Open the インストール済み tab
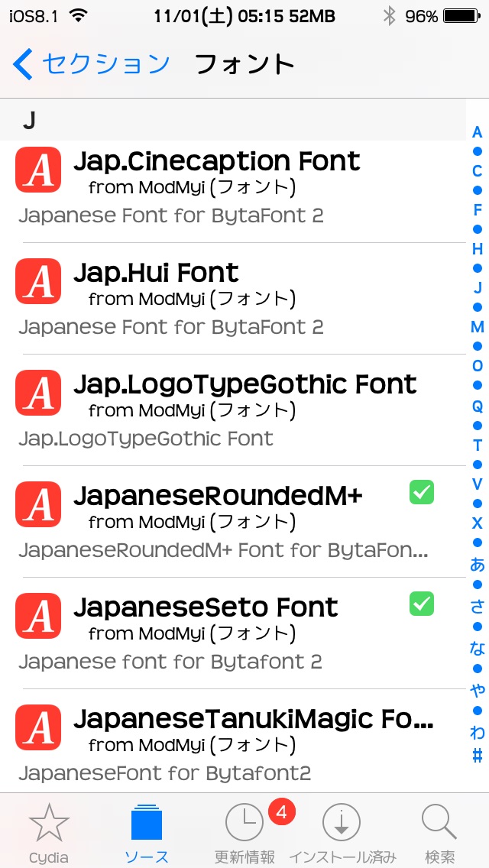The width and height of the screenshot is (489, 868). pyautogui.click(x=342, y=834)
